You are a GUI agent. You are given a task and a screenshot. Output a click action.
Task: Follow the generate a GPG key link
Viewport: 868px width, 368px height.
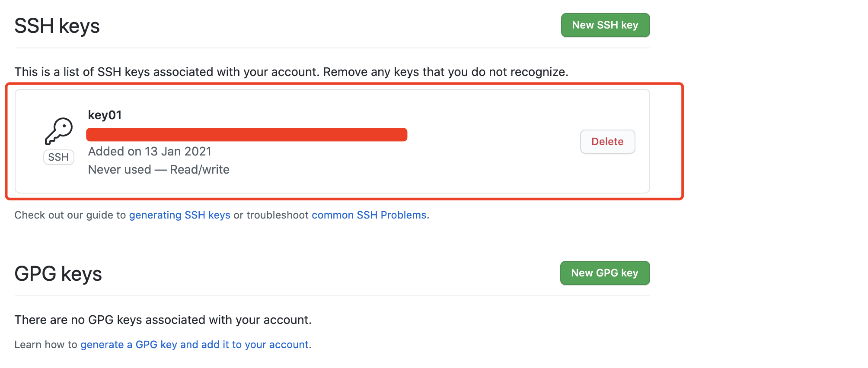click(x=195, y=345)
